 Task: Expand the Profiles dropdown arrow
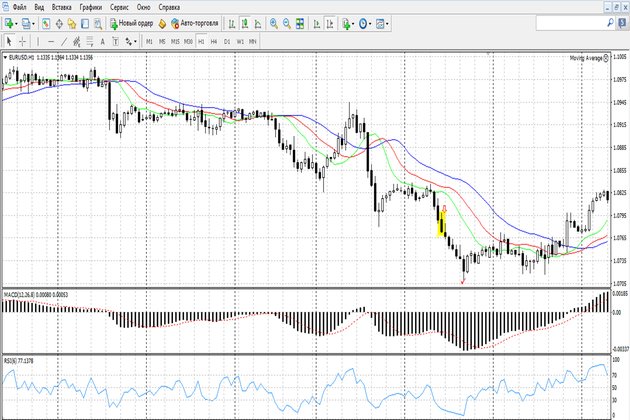pyautogui.click(x=33, y=24)
